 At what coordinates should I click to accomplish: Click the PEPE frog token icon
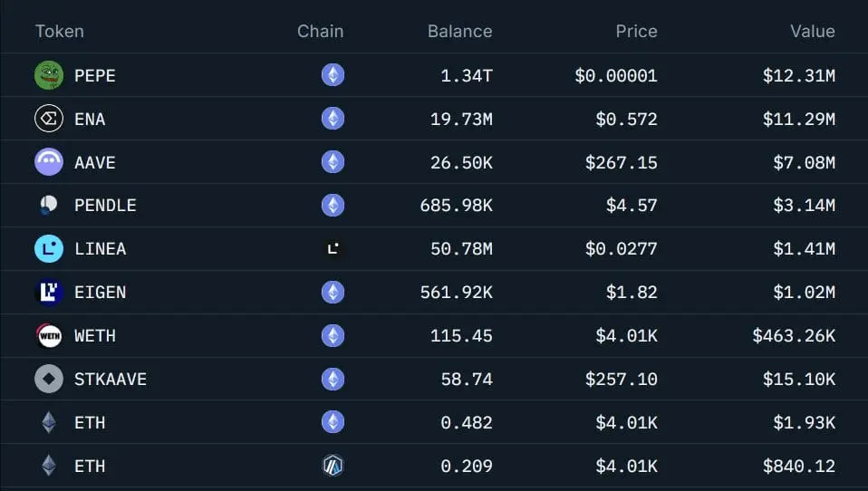click(x=49, y=75)
